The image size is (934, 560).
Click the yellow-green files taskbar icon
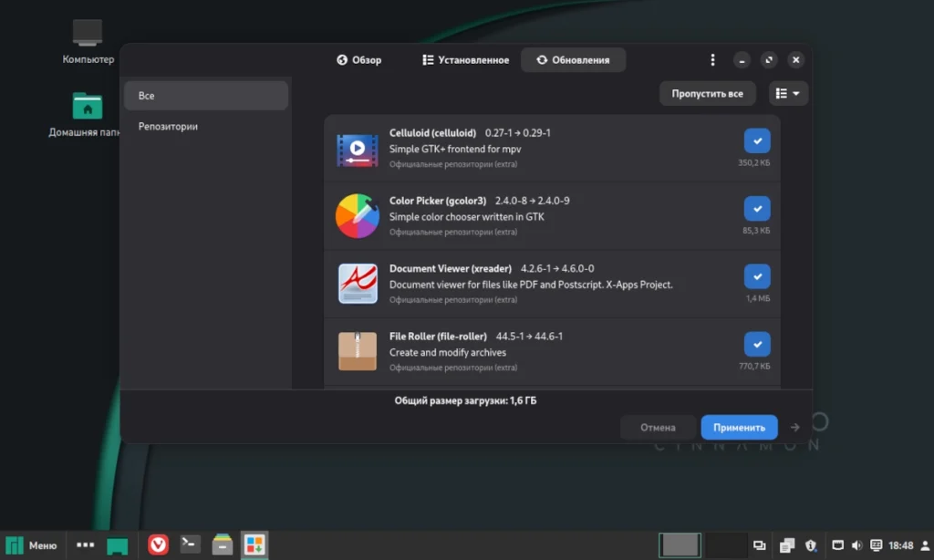[223, 544]
